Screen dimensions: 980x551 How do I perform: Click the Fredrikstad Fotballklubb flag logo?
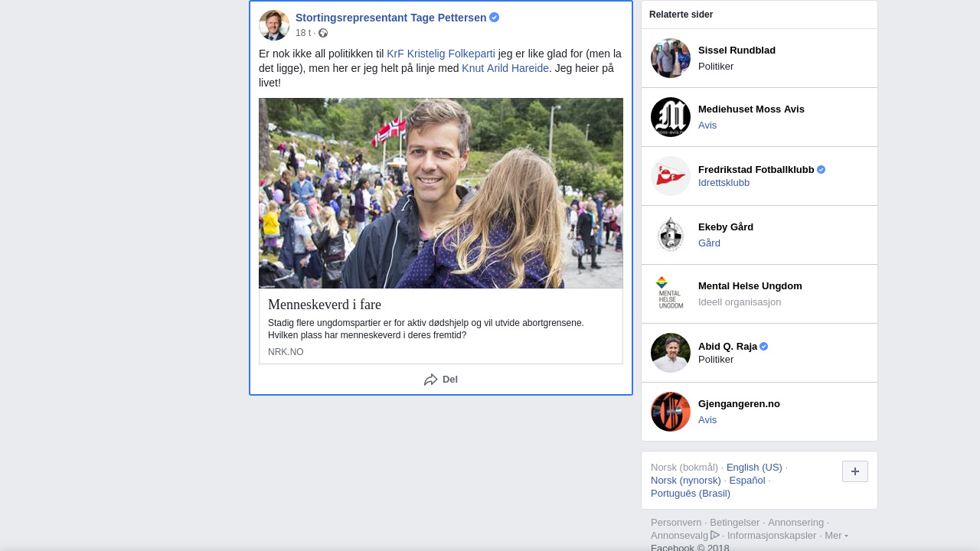point(671,176)
